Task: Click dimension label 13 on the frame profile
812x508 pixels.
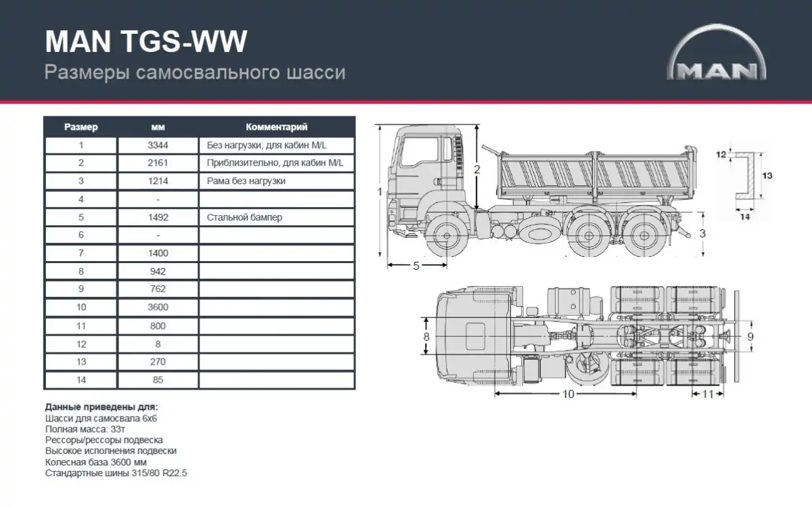Action: tap(767, 175)
